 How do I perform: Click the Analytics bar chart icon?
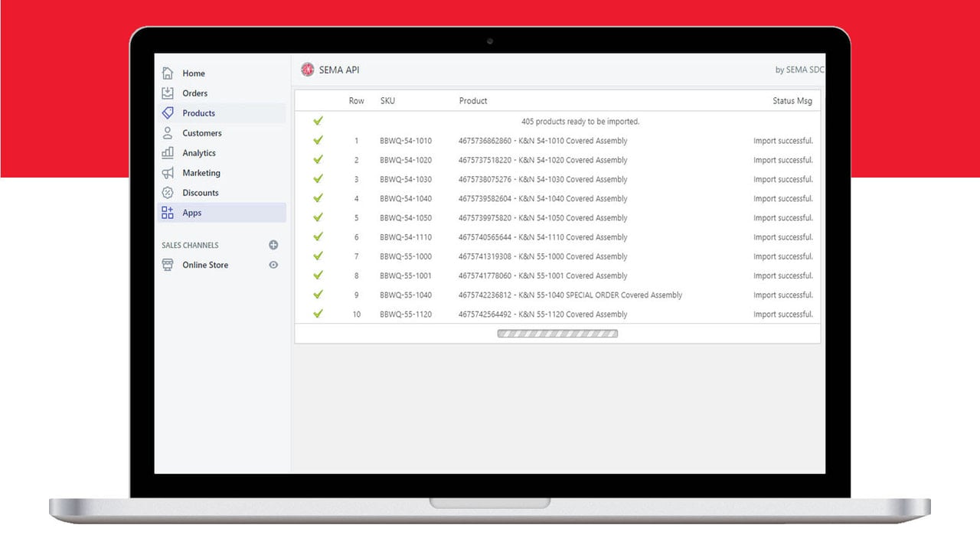pyautogui.click(x=168, y=153)
